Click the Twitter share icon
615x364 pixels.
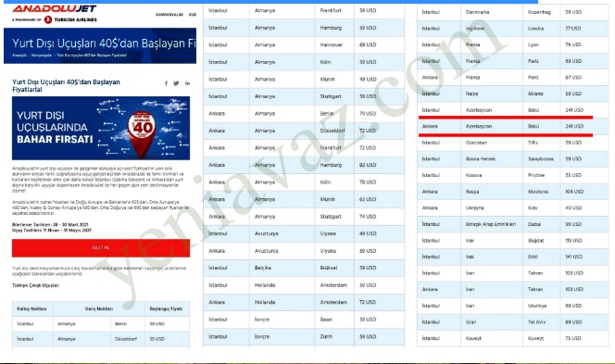(x=176, y=83)
